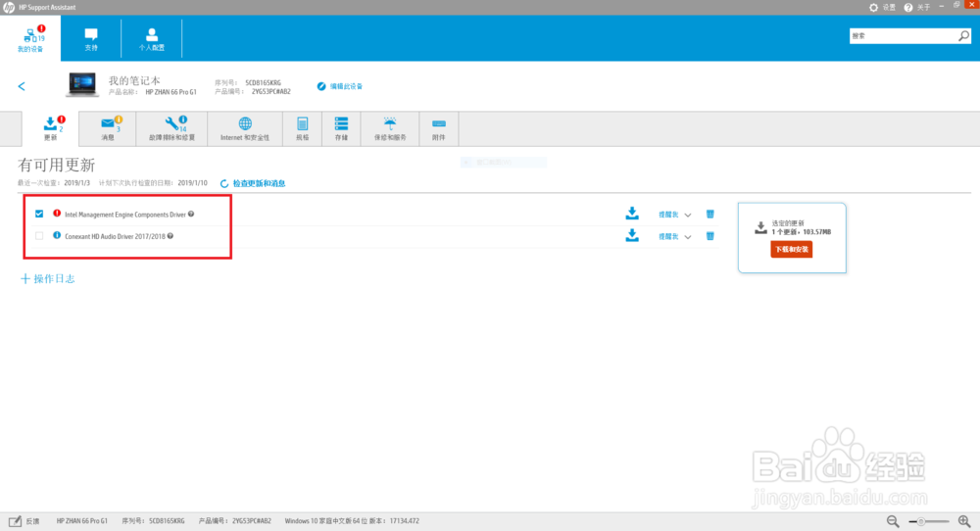Open the 个人配置 profile section
This screenshot has height=531, width=980.
(x=151, y=39)
